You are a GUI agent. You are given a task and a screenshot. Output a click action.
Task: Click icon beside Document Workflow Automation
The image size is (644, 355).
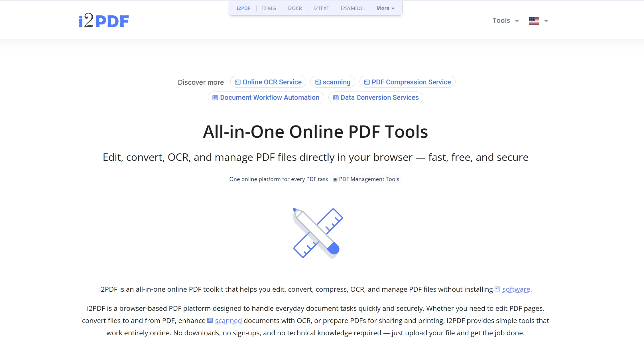click(x=215, y=98)
